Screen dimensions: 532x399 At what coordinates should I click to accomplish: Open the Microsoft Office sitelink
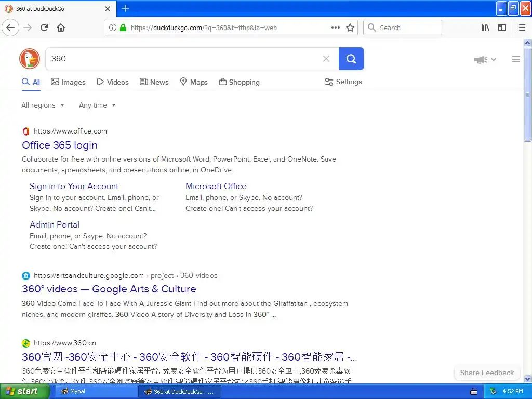pos(216,187)
